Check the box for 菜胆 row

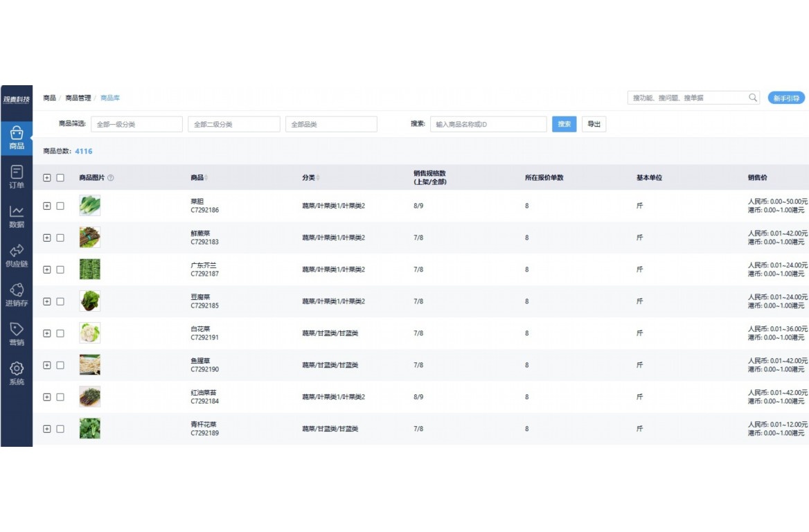[x=60, y=206]
